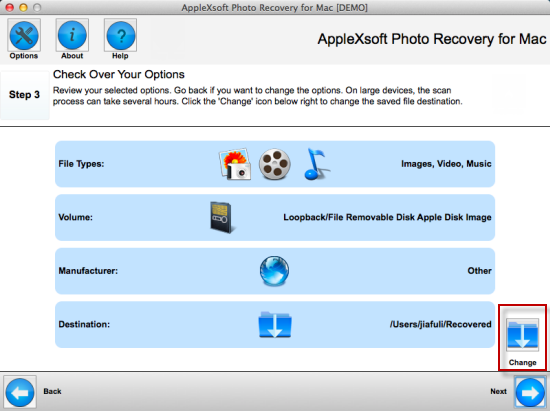Viewport: 550px width, 411px height.
Task: Click the 'Destination:' label
Action: (x=84, y=324)
